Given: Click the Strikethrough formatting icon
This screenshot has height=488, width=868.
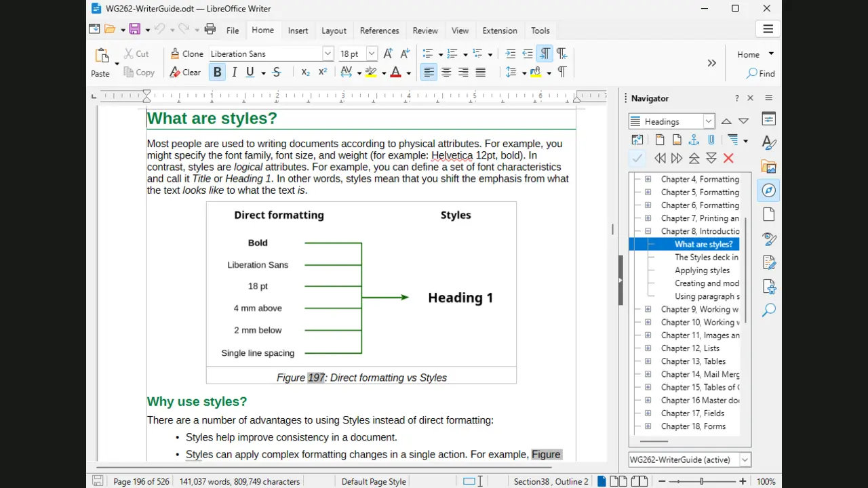Looking at the screenshot, I should (277, 73).
